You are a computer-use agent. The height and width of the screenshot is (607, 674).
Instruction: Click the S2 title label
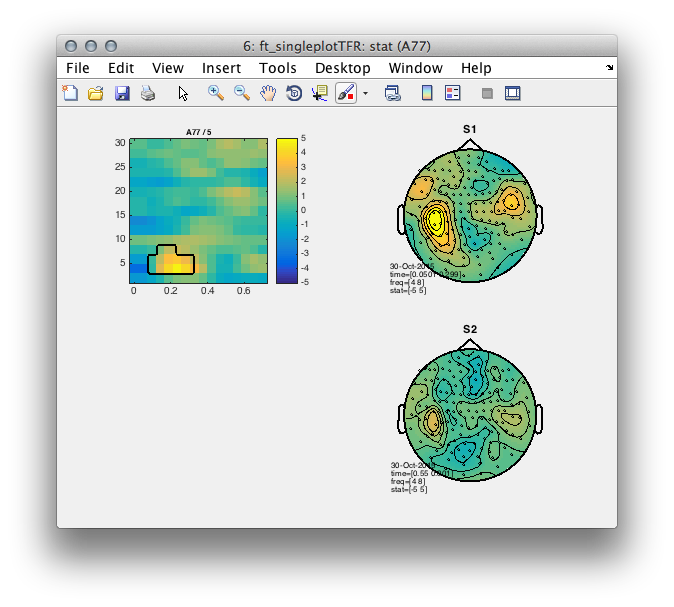(470, 329)
